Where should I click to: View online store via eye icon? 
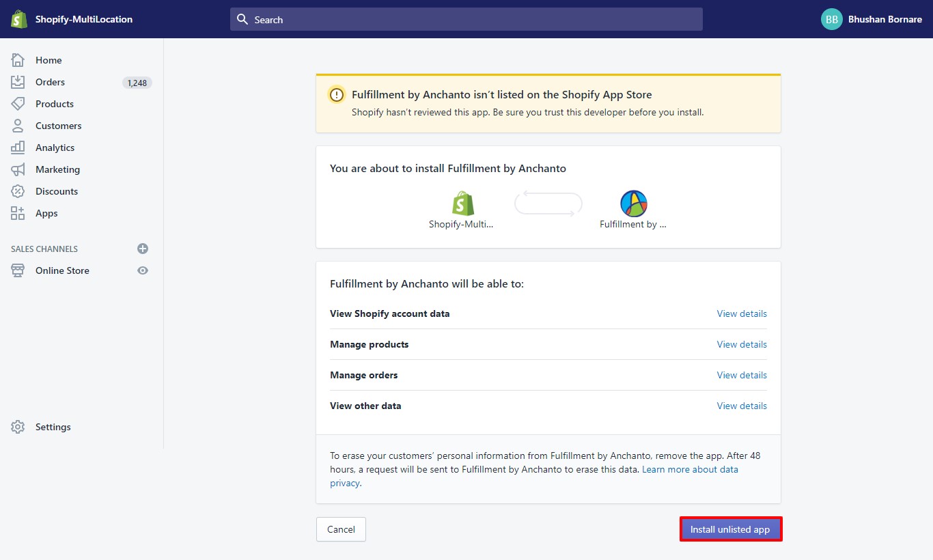[x=143, y=270]
